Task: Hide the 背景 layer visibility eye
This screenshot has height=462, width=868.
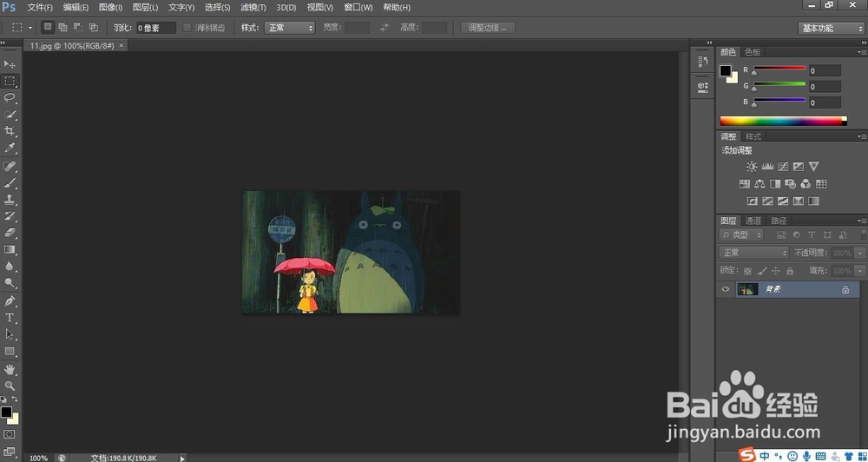Action: point(725,289)
